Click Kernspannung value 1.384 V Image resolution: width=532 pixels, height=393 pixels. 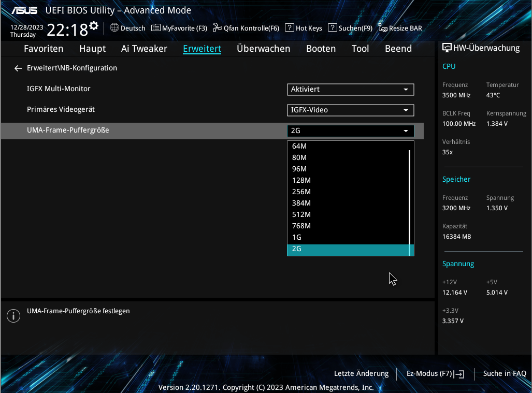pos(497,124)
